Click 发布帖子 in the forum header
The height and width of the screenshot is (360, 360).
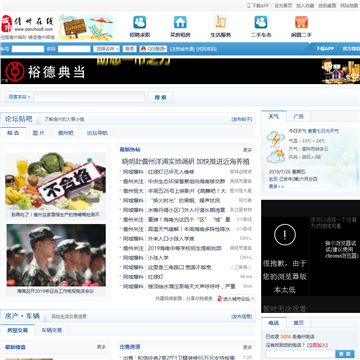tap(242, 119)
